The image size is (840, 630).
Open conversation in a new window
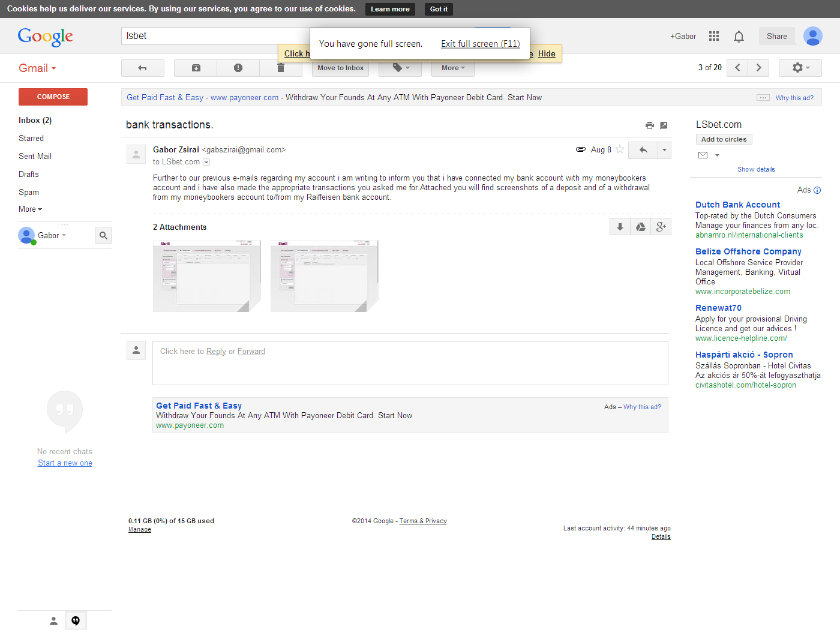(664, 125)
